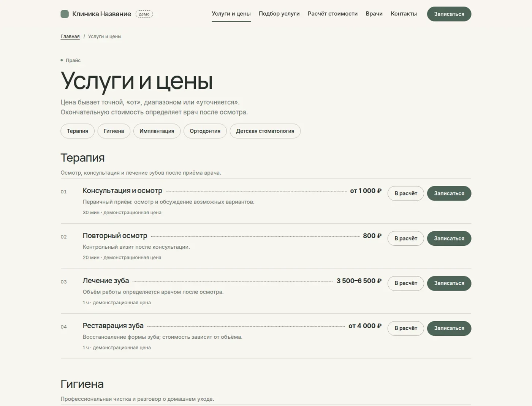The width and height of the screenshot is (532, 406).
Task: Select the Гигиена category chip
Action: coord(114,131)
